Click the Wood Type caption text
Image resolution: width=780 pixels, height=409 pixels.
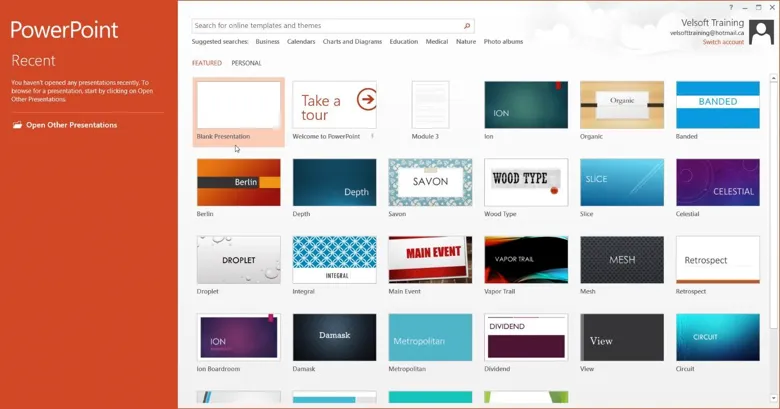[x=500, y=214]
